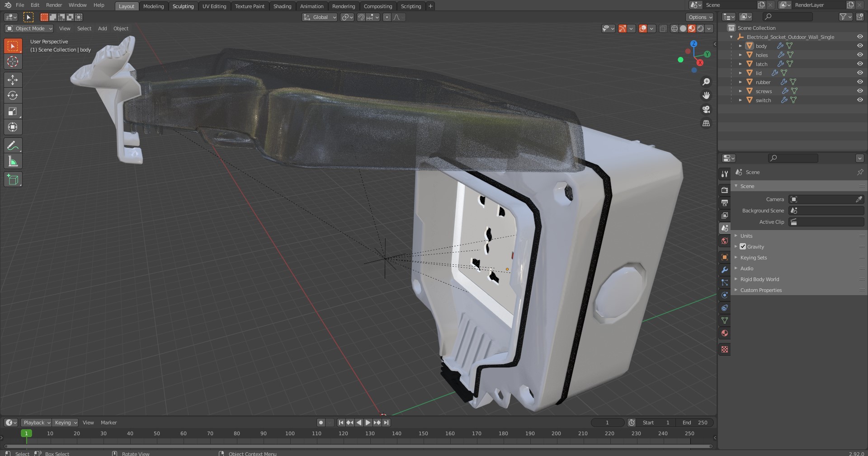Screen dimensions: 868x456
Task: Select the Add Cube tool
Action: click(13, 179)
